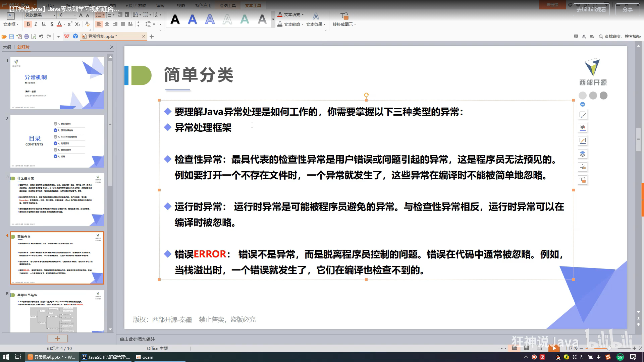Expand the 文本填充 dropdown arrow

click(303, 15)
